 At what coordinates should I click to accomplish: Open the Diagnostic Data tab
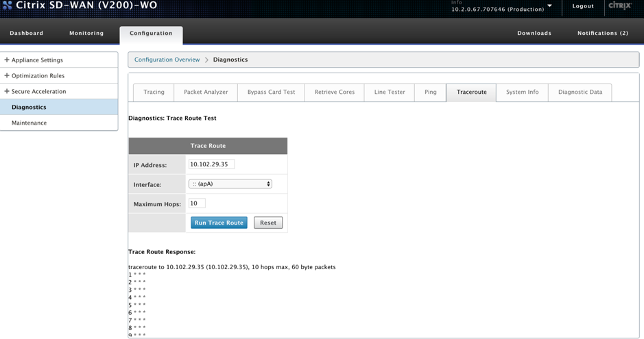(580, 92)
